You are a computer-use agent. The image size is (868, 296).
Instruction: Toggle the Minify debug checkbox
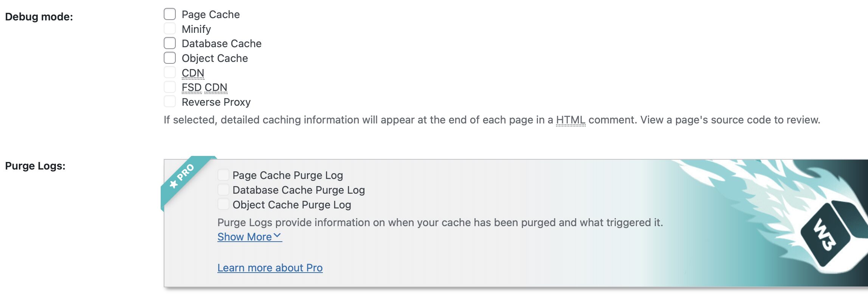click(170, 29)
